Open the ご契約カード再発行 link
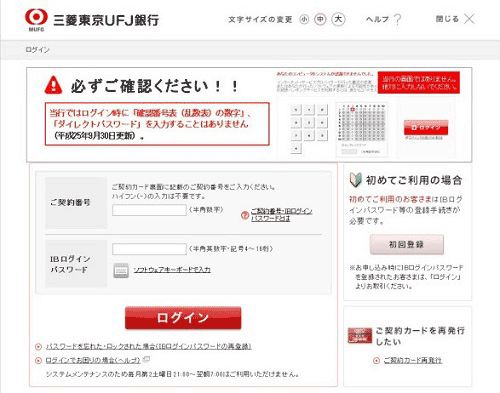Image resolution: width=500 pixels, height=393 pixels. pyautogui.click(x=413, y=360)
